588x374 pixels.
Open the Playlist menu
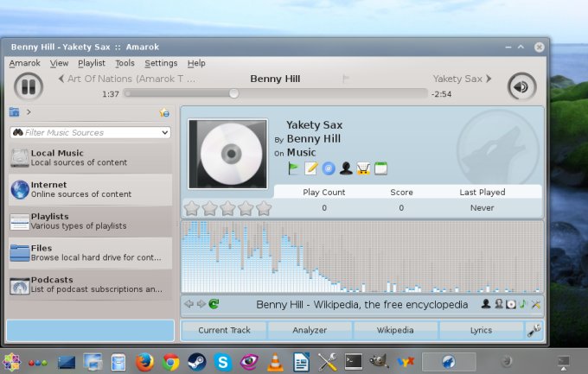(91, 63)
